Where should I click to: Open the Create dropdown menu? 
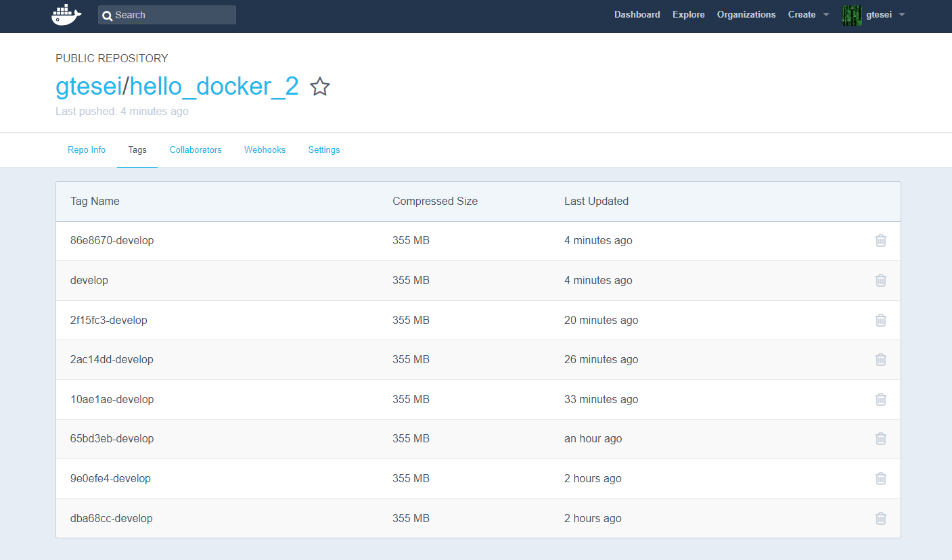click(808, 14)
